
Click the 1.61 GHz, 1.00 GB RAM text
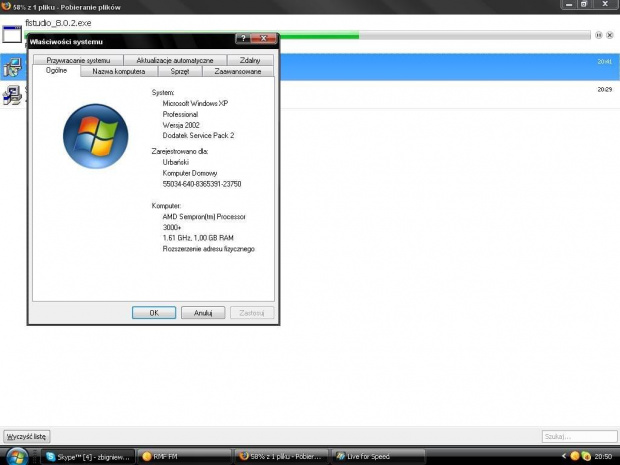[x=198, y=238]
